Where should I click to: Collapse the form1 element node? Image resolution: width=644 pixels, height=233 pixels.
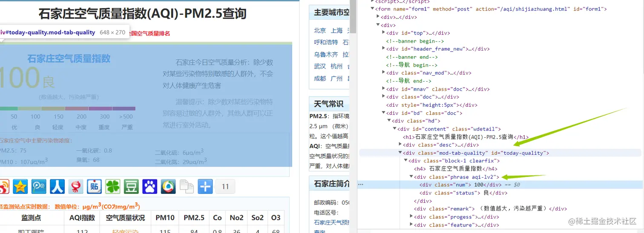pos(373,9)
